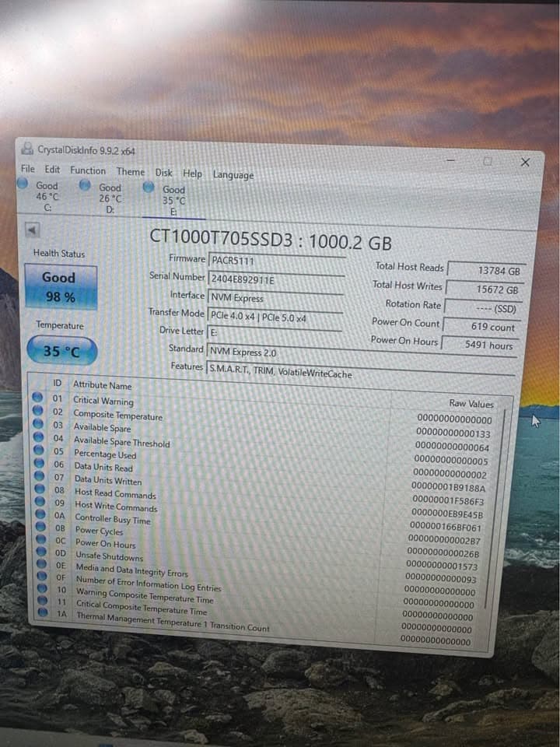Open the Disk menu
The height and width of the screenshot is (747, 560).
[x=164, y=173]
